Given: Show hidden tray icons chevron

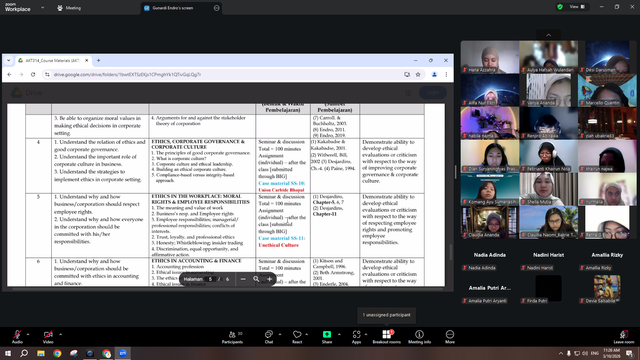Looking at the screenshot, I should pos(561,353).
